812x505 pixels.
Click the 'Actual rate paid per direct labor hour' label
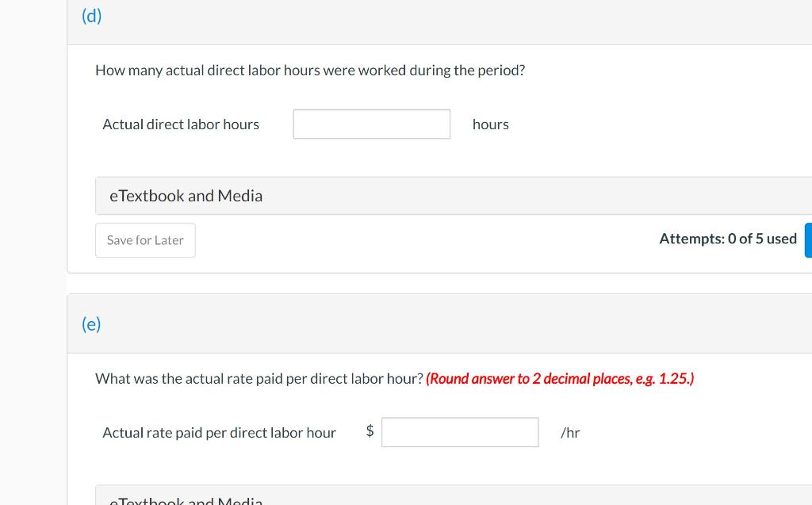coord(219,433)
